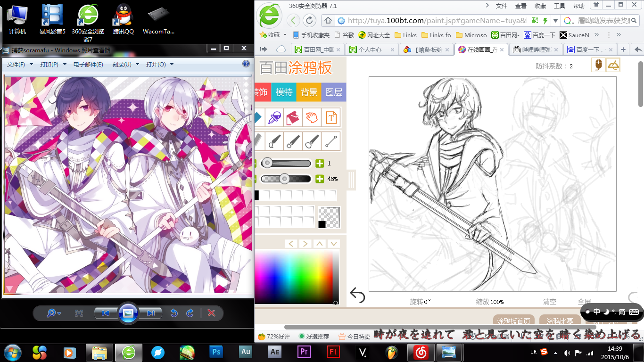Open photo viewer help icon
The width and height of the screenshot is (644, 362).
[x=246, y=64]
